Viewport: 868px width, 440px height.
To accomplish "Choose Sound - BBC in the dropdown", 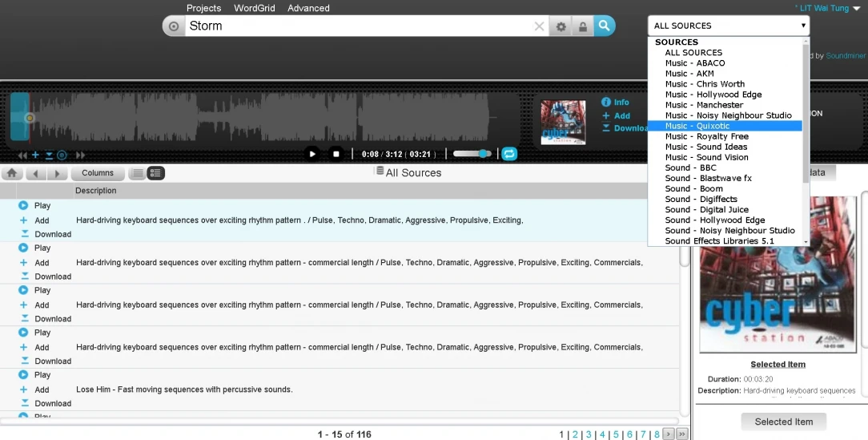I will (690, 168).
